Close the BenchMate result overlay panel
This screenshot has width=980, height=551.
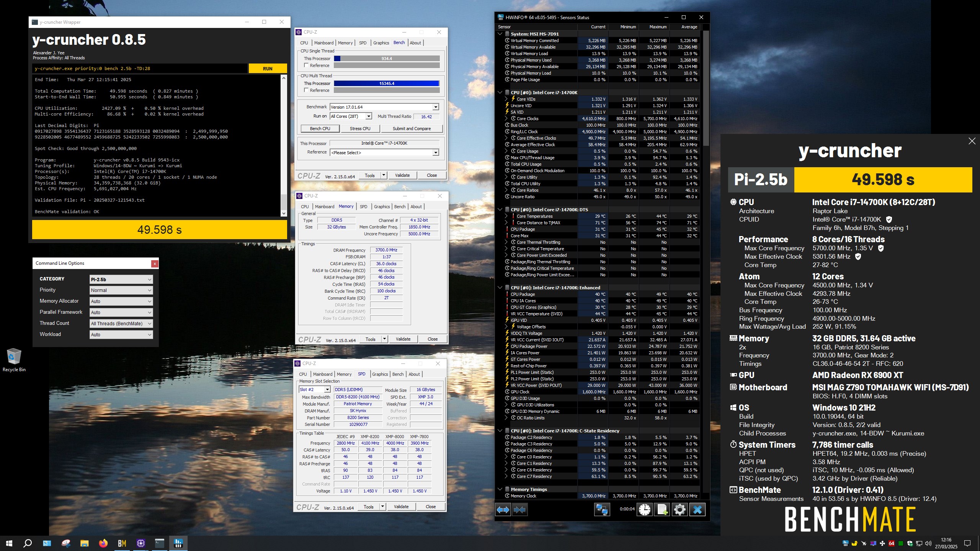pos(972,141)
